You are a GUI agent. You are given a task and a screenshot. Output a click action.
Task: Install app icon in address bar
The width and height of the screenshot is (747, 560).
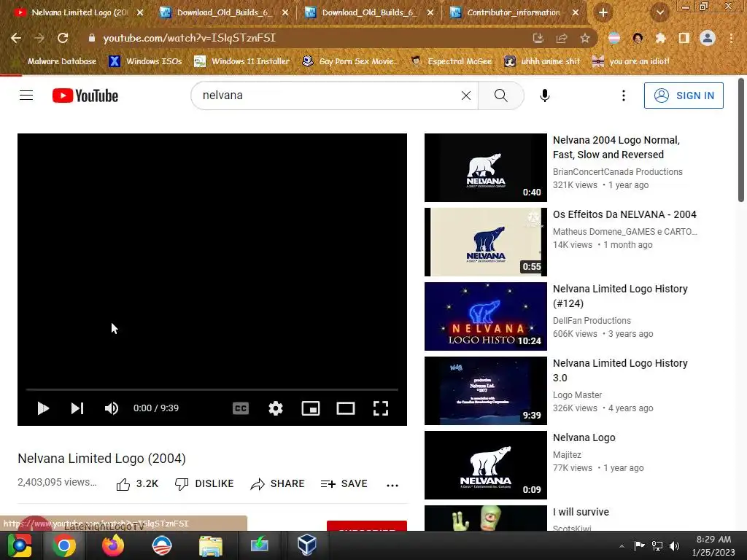coord(538,38)
